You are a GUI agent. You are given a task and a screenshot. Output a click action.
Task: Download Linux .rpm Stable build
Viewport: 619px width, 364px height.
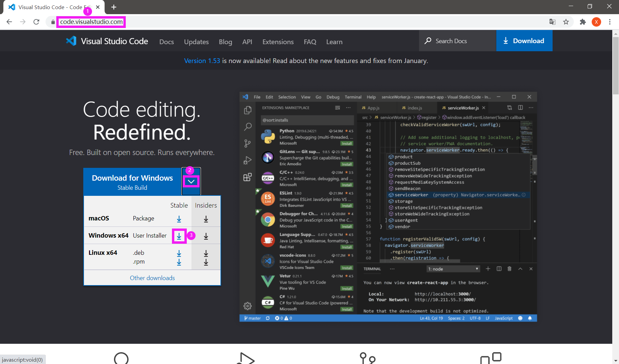(179, 262)
